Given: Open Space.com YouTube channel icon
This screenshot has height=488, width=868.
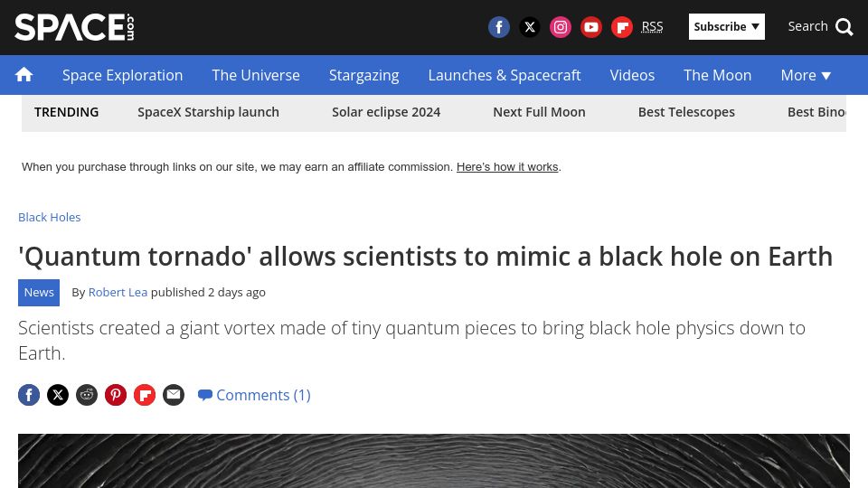Looking at the screenshot, I should [x=591, y=27].
